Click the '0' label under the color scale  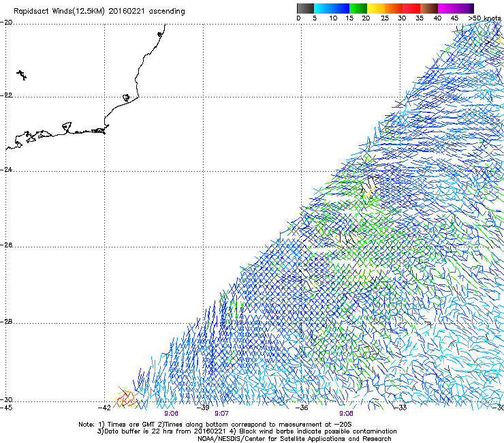(298, 18)
